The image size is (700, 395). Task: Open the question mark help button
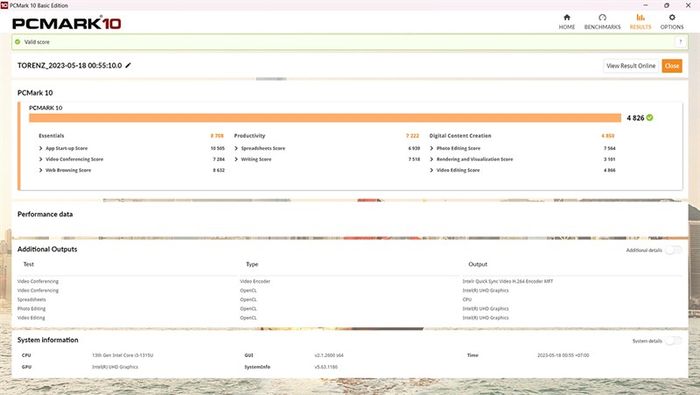tap(680, 42)
